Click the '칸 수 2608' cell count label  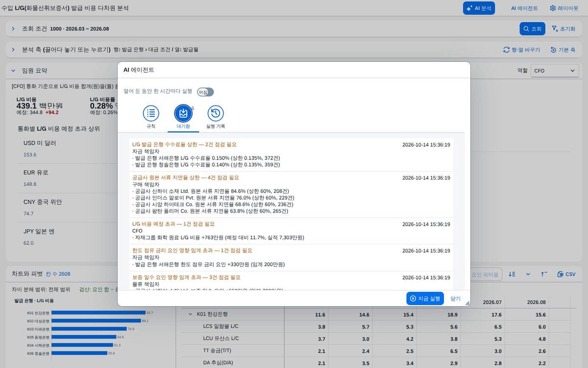pos(58,274)
